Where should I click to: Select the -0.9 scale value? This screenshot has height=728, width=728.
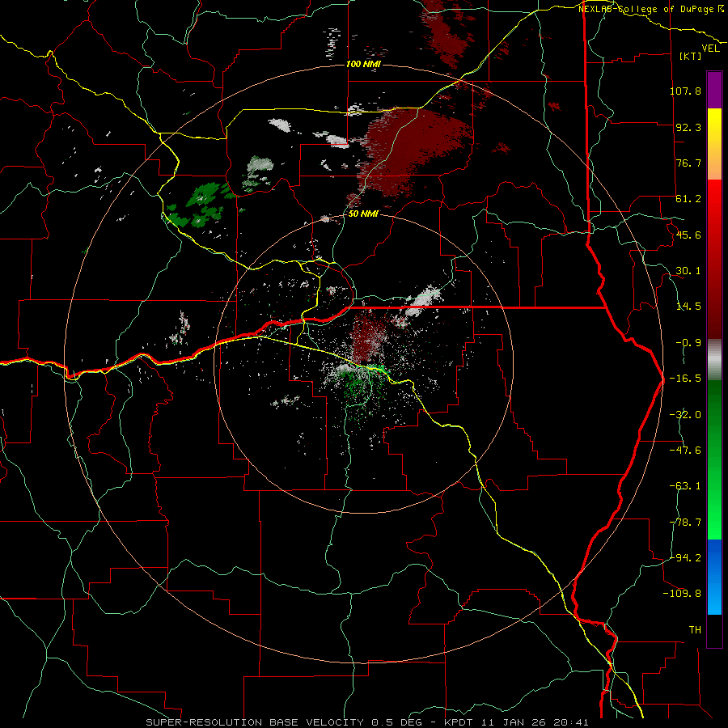click(x=688, y=343)
